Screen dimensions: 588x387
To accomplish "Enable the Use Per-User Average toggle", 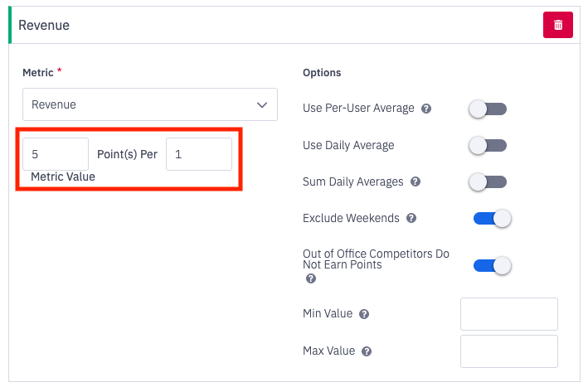I will tap(488, 109).
